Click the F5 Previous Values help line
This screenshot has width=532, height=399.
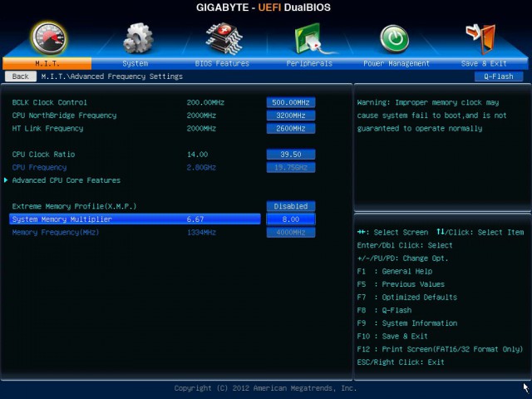click(x=401, y=284)
